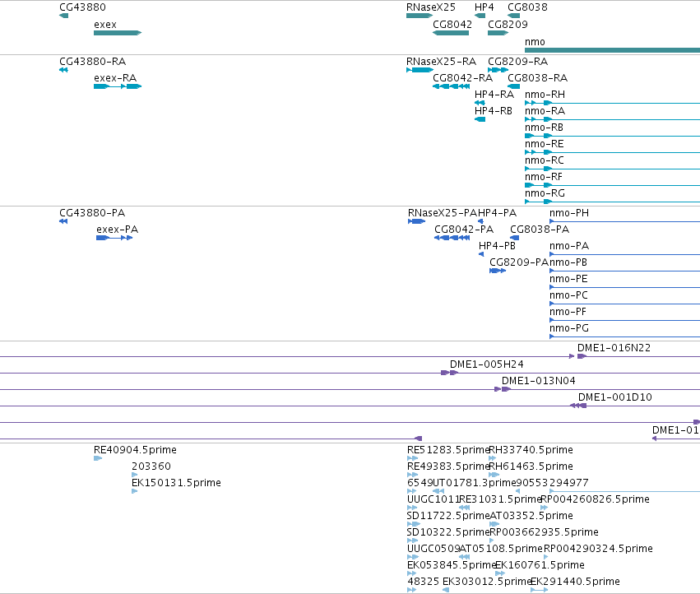Open the RNaseX25-PA protein label
The height and width of the screenshot is (594, 700).
coord(443,213)
